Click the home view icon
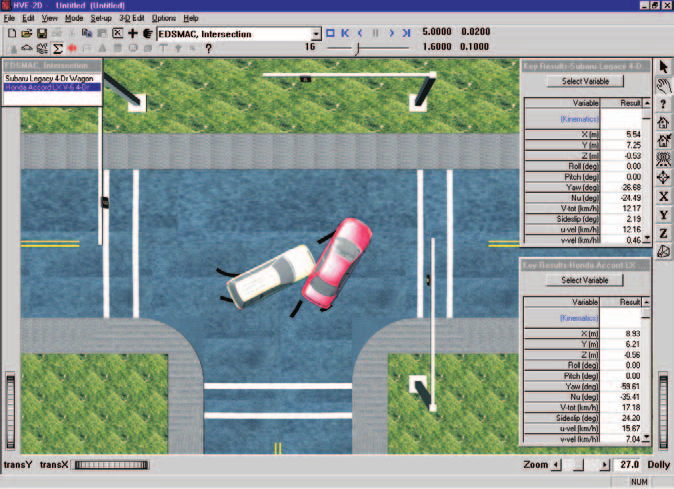The width and height of the screenshot is (674, 489). (x=663, y=122)
